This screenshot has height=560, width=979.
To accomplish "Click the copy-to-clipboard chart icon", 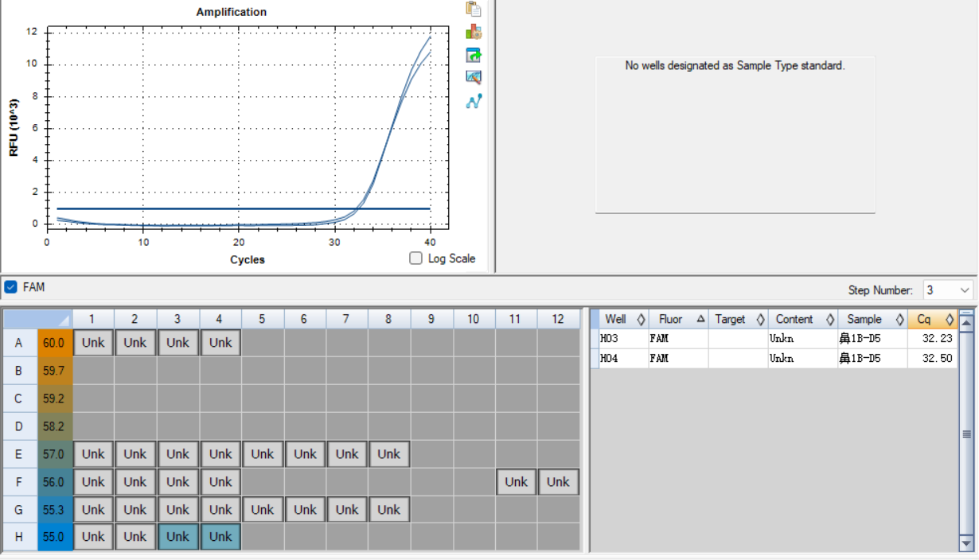I will point(474,9).
